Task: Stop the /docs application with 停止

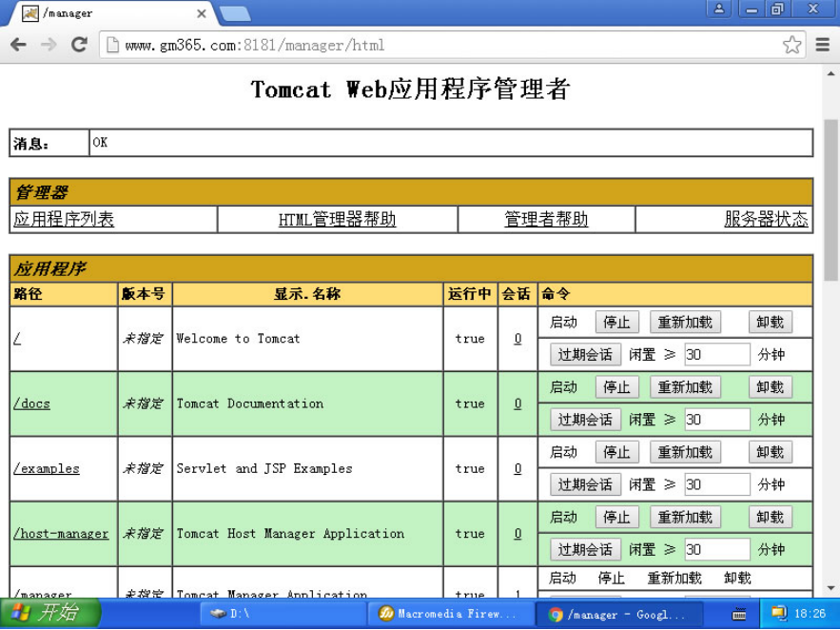Action: point(616,387)
